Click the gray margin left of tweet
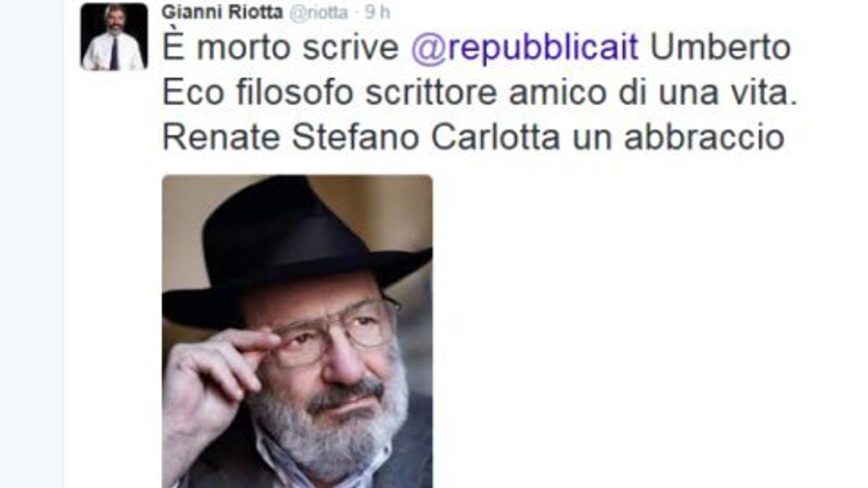 coord(31,244)
